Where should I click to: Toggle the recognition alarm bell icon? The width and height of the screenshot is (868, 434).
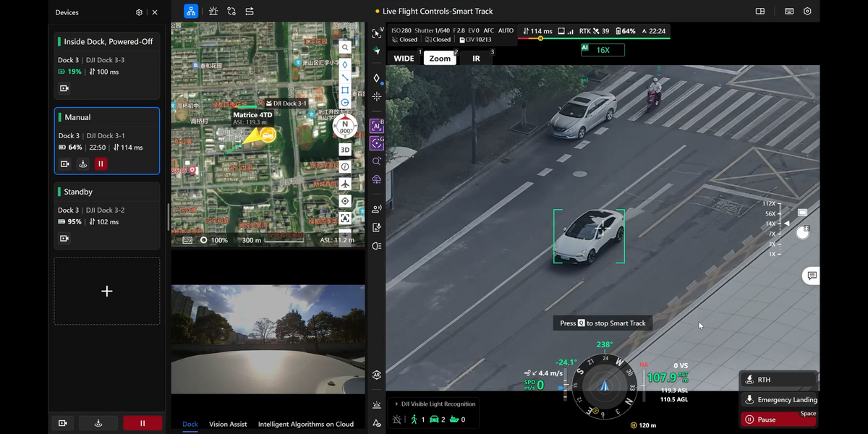click(396, 420)
